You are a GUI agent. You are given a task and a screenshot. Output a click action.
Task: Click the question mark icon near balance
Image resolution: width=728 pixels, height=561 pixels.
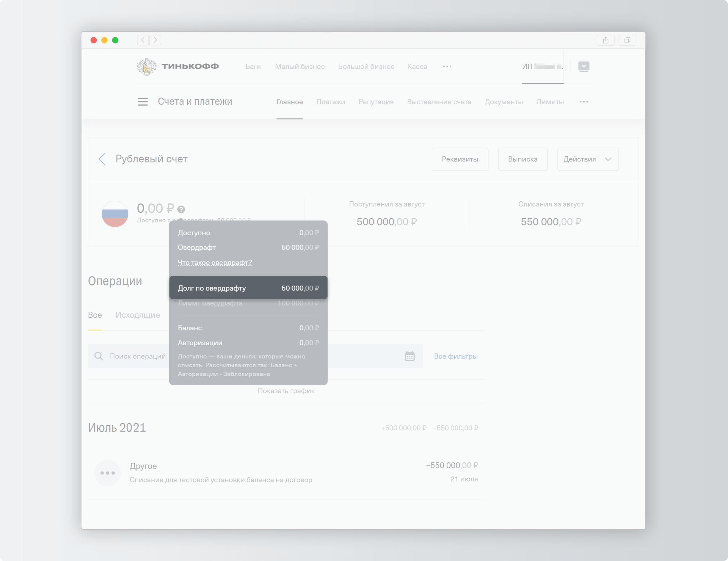pos(181,209)
